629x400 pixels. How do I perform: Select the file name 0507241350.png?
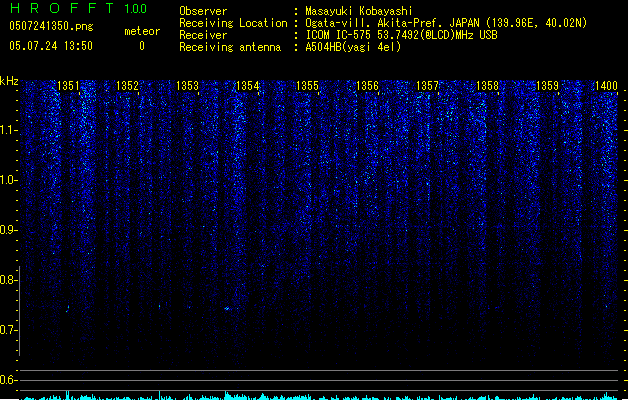pos(51,26)
